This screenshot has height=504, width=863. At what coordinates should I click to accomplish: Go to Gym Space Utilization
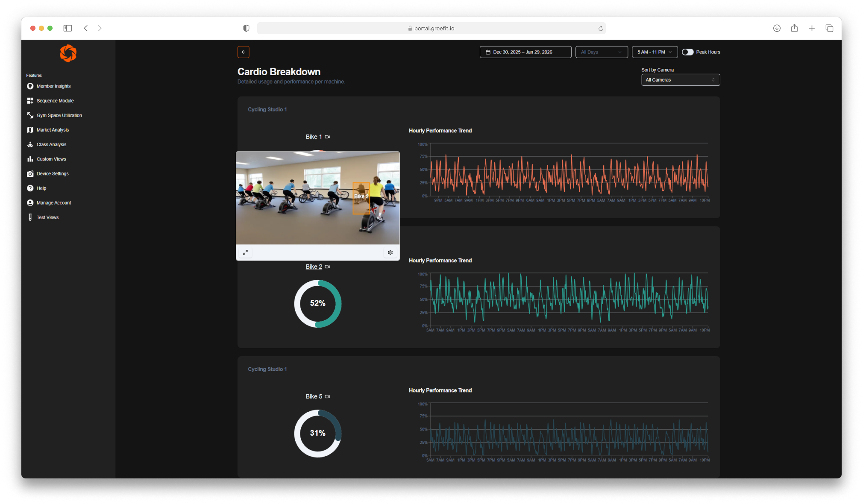(x=59, y=115)
